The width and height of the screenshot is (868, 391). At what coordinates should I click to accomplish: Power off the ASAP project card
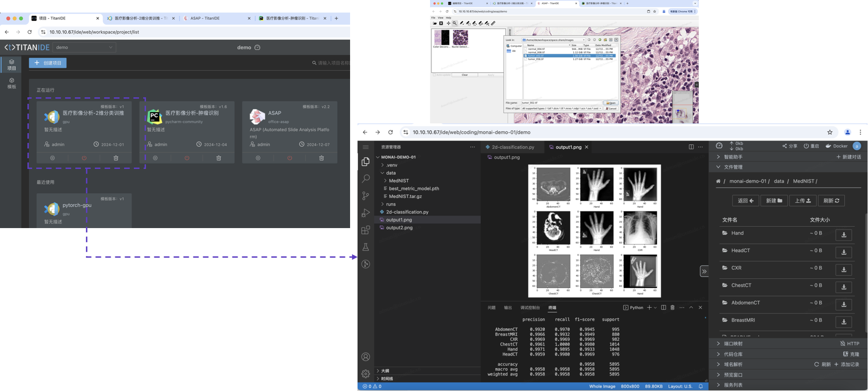(x=290, y=158)
